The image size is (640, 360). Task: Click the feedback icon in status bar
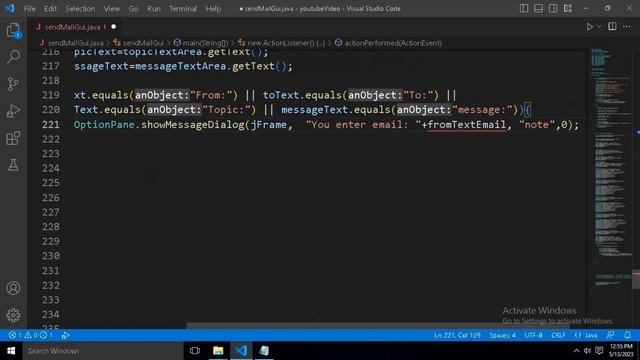(611, 335)
